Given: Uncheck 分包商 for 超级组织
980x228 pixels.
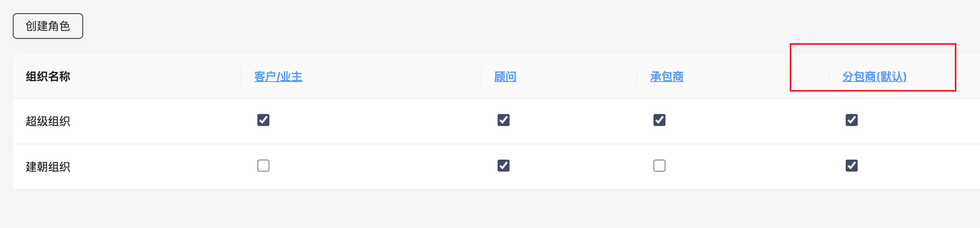Looking at the screenshot, I should (852, 120).
